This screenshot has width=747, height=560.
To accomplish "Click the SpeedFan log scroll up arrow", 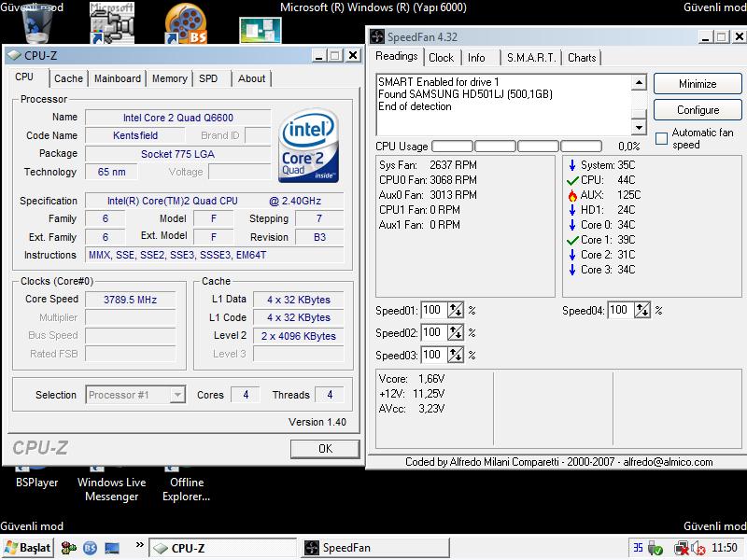I will pyautogui.click(x=639, y=83).
